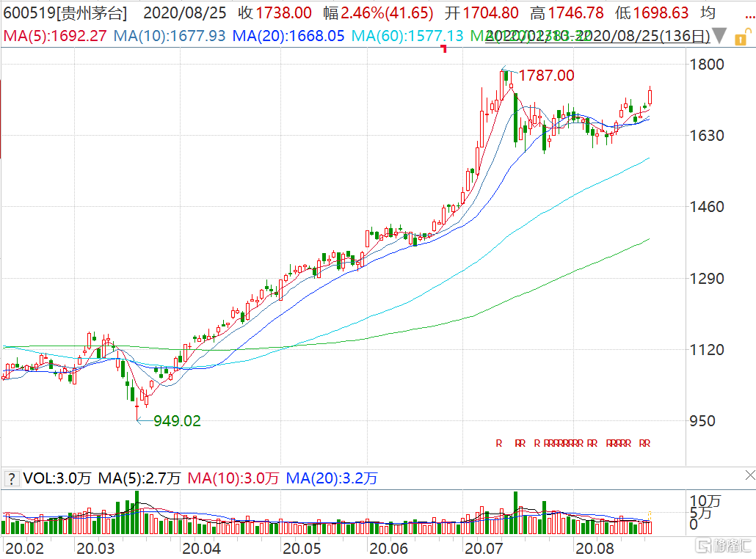Click the first single R marker near July
Screen dimensions: 756x559
click(499, 443)
